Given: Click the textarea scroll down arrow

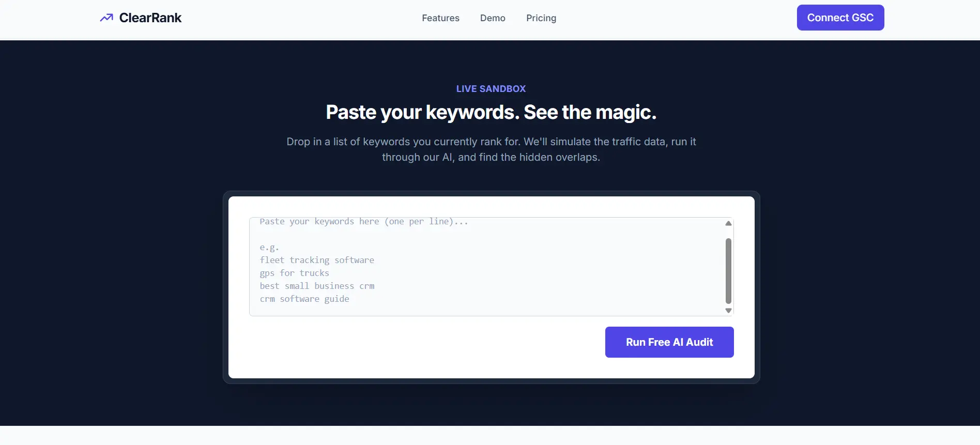Looking at the screenshot, I should [x=728, y=311].
